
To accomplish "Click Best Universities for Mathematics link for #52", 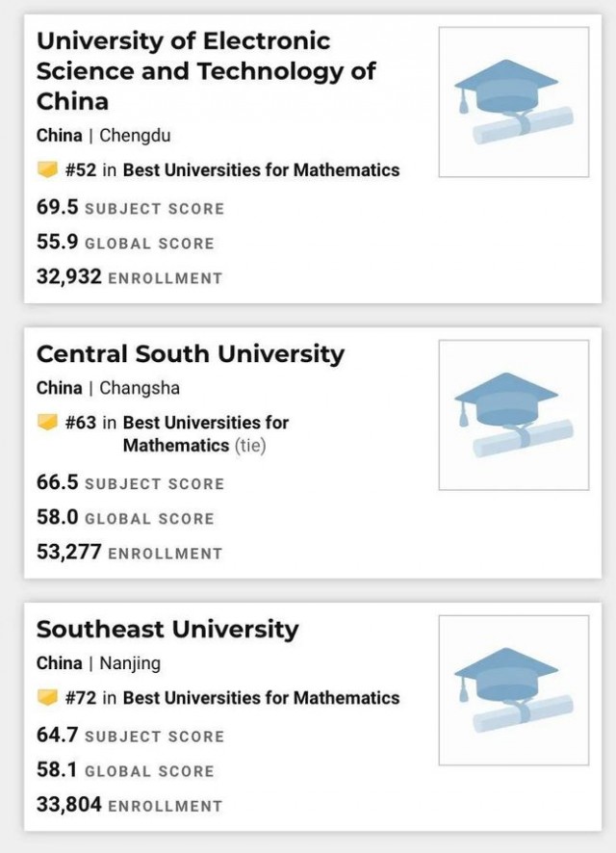I will pos(261,169).
